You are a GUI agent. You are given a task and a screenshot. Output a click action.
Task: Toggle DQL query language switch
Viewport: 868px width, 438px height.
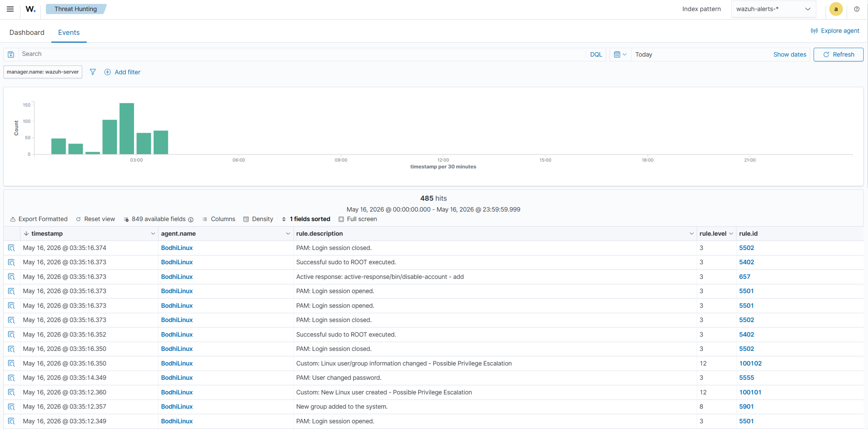point(596,54)
